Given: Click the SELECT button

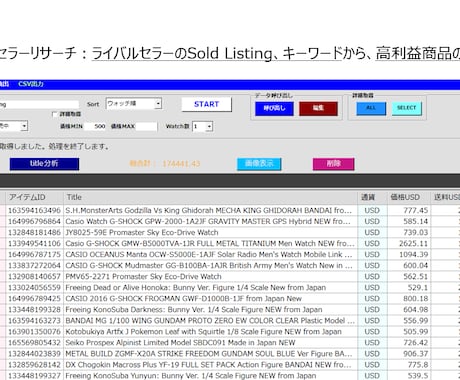Looking at the screenshot, I should click(x=407, y=108).
